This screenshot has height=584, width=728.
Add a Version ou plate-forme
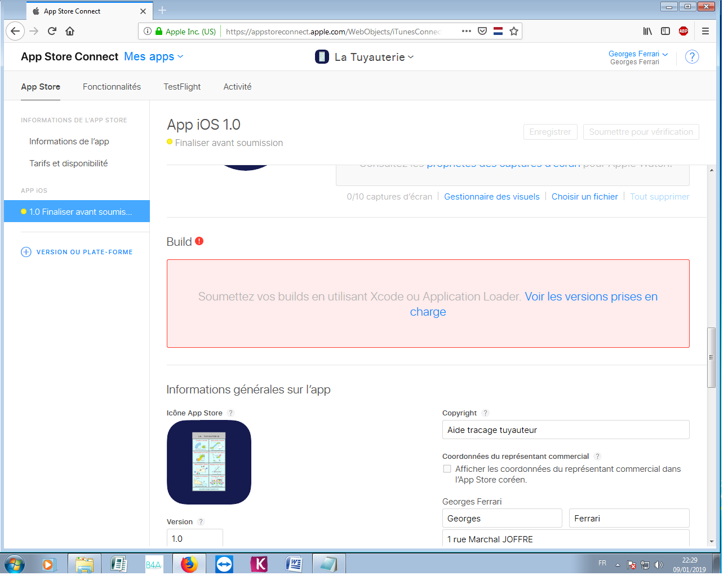(x=77, y=252)
